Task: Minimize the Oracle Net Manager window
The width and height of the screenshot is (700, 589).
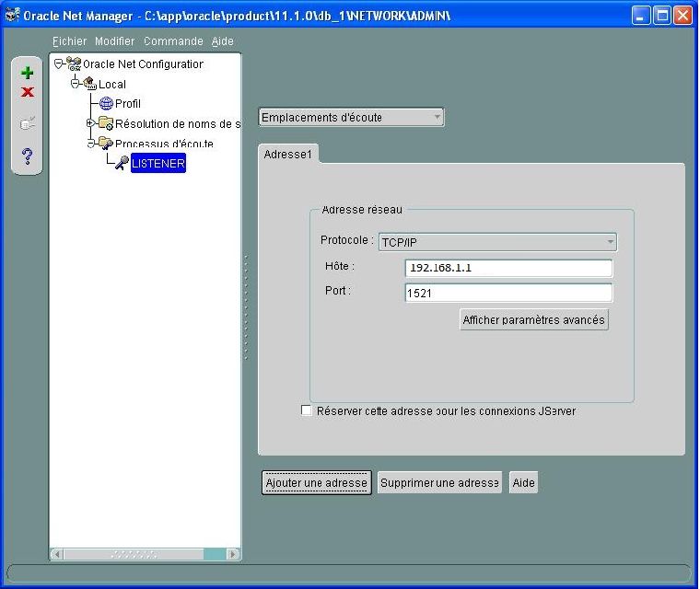Action: tap(641, 16)
